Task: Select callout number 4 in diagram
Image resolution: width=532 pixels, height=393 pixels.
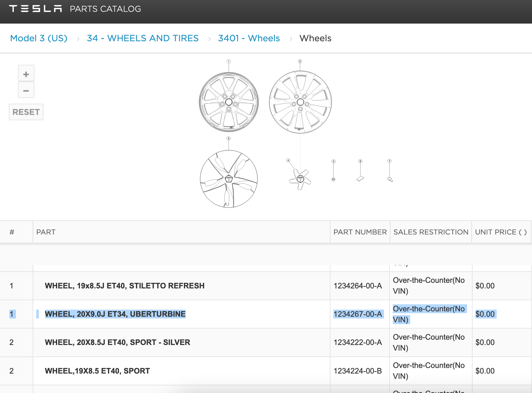Action: [x=288, y=160]
